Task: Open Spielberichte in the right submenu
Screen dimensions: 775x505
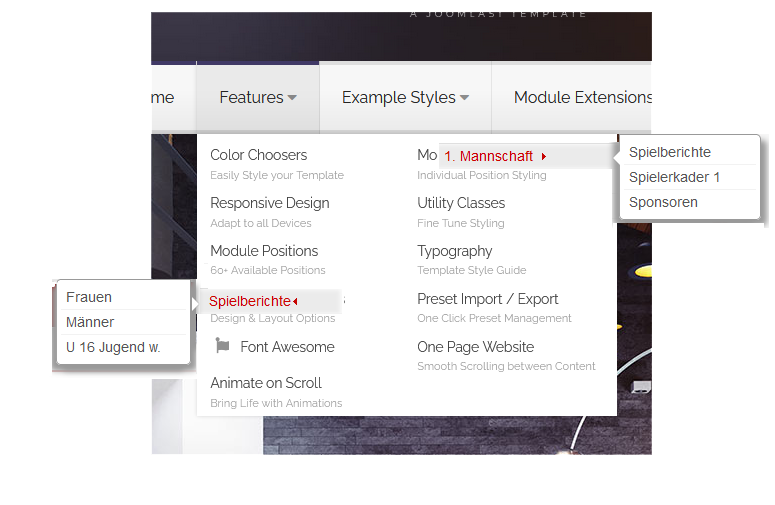Action: pos(670,152)
